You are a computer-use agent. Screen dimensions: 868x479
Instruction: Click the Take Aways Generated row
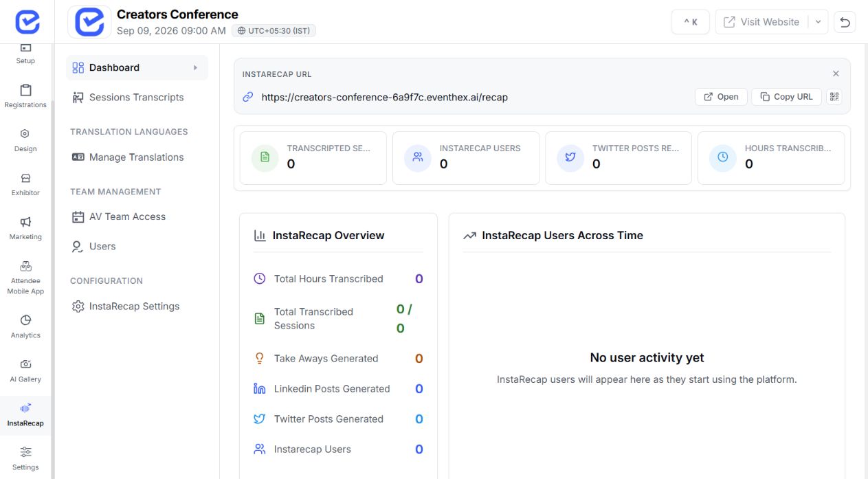click(338, 359)
